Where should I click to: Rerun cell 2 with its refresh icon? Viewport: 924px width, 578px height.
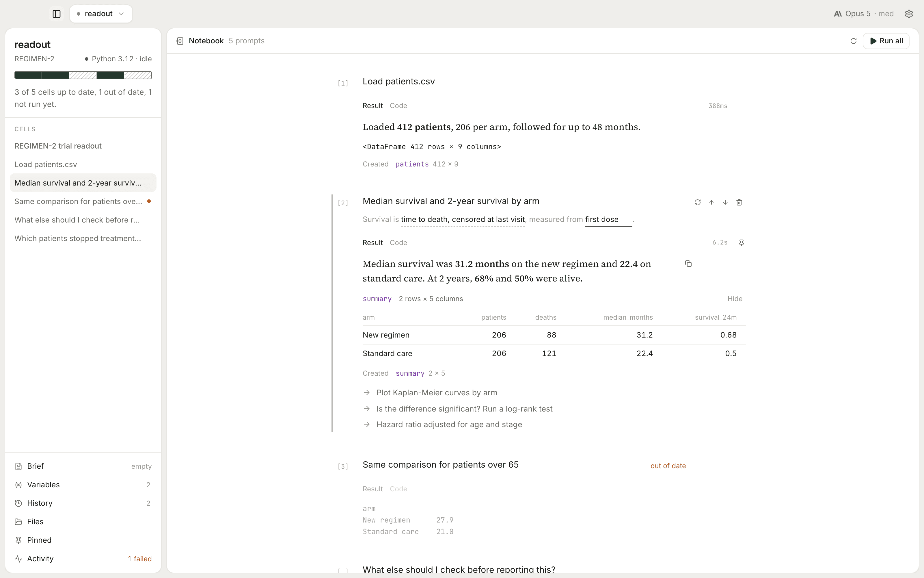point(697,202)
